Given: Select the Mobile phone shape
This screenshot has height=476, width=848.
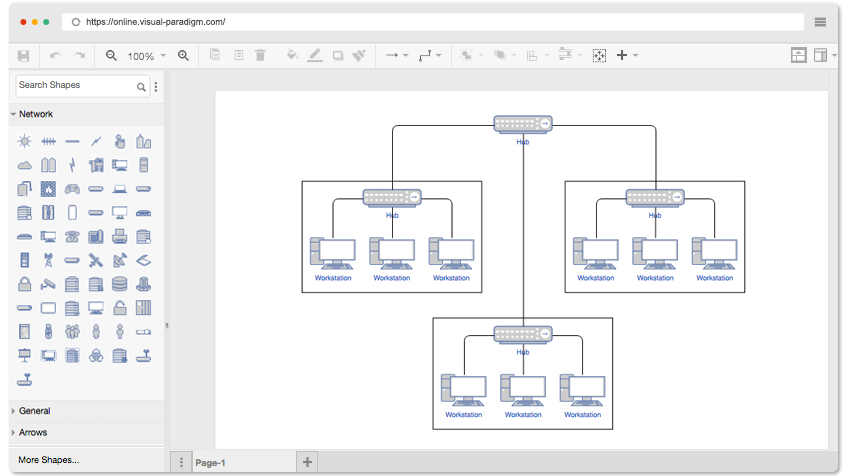Looking at the screenshot, I should pos(72,213).
